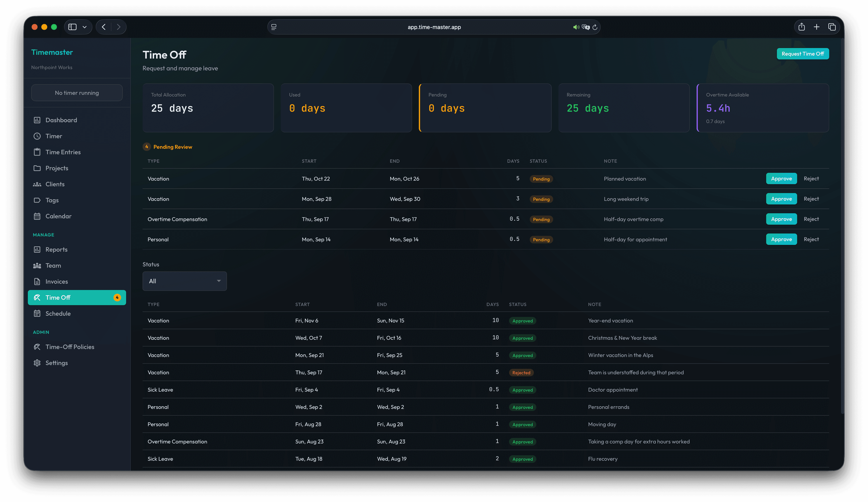This screenshot has width=868, height=502.
Task: Click the Overtime Available 5.4h card
Action: click(x=763, y=108)
